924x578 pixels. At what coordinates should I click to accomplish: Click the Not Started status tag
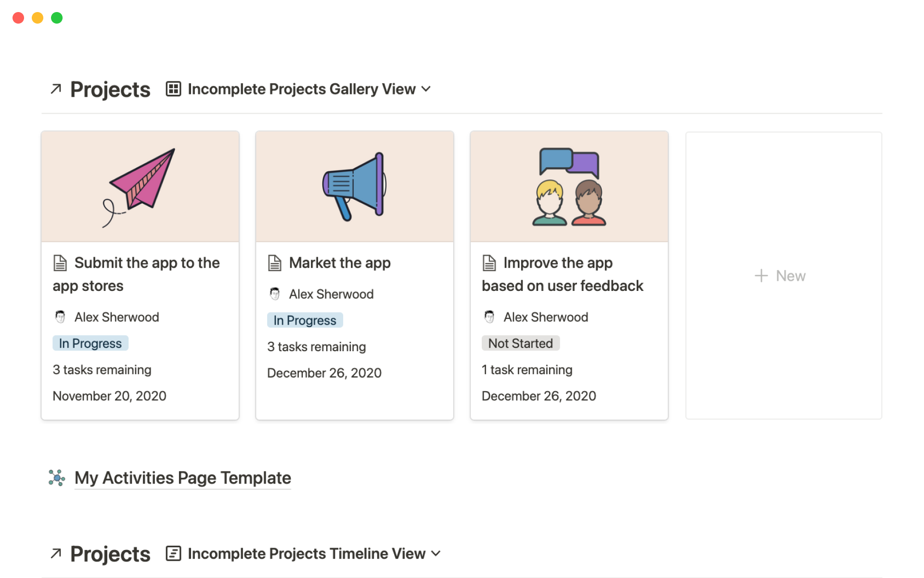(x=520, y=343)
